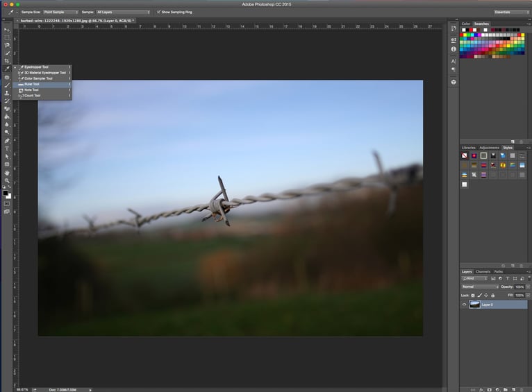Add a layer mask

489,390
